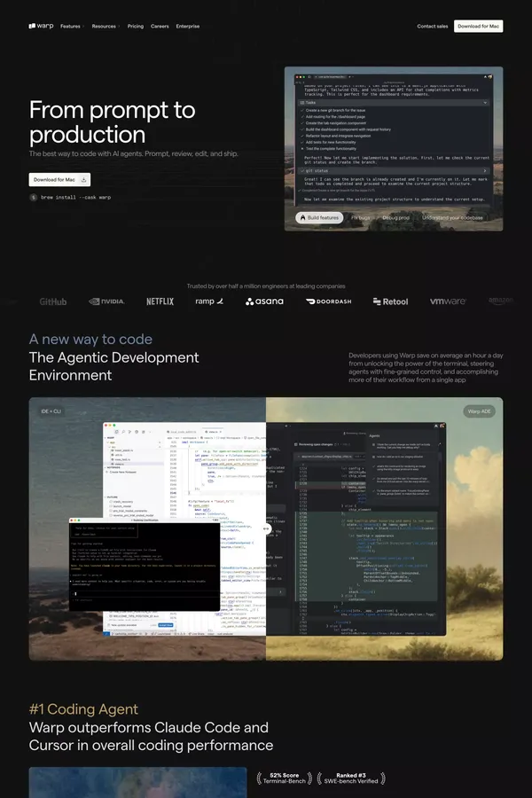Click the painting thumbnail below #1 Coding Agent
532x798 pixels.
(x=138, y=782)
